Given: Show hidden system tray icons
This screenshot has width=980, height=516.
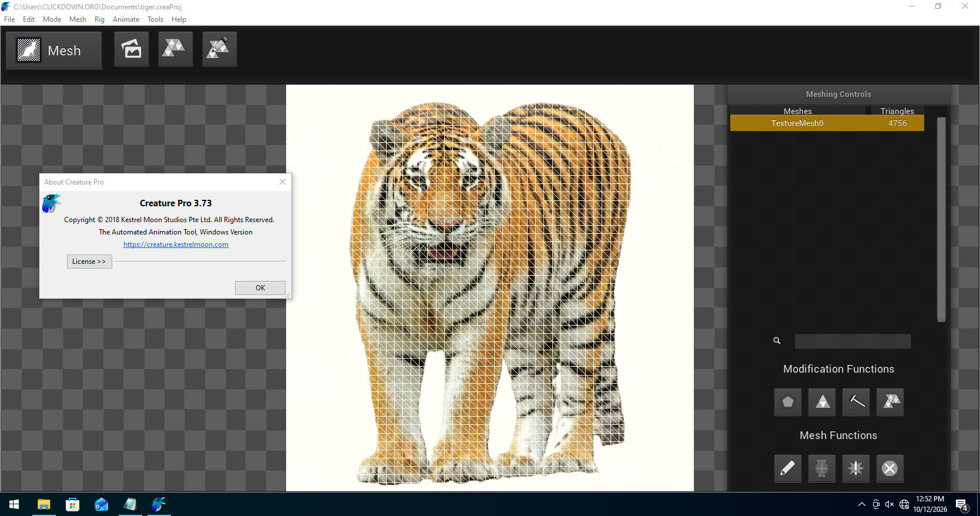Looking at the screenshot, I should tap(861, 504).
